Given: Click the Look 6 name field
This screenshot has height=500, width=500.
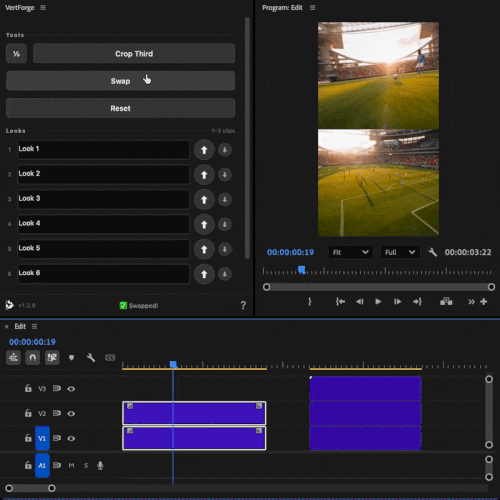Looking at the screenshot, I should (x=103, y=274).
